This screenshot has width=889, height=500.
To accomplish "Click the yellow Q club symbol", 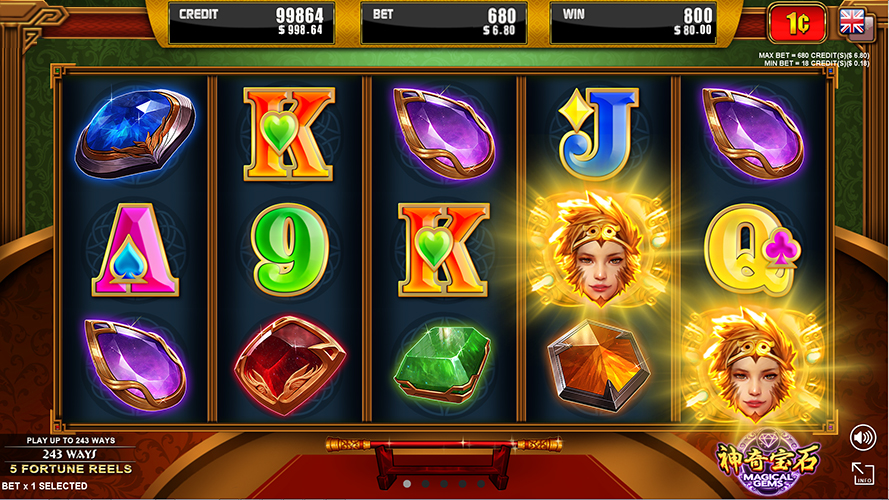I will point(752,249).
